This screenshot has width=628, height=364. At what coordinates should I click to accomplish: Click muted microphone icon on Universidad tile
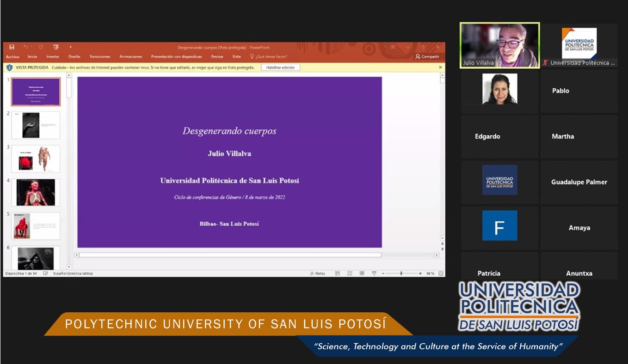545,63
